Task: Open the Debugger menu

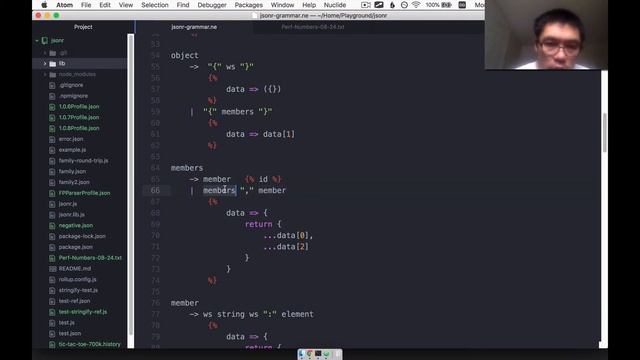Action: point(212,5)
